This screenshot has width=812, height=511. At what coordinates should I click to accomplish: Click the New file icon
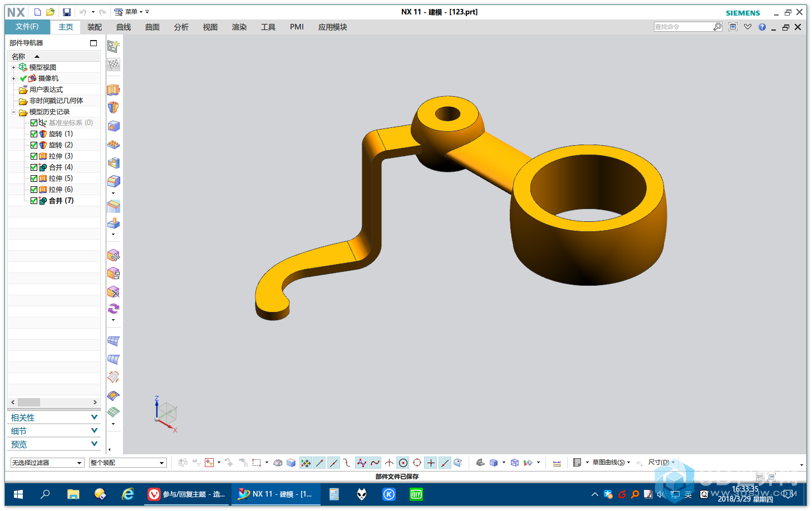37,12
